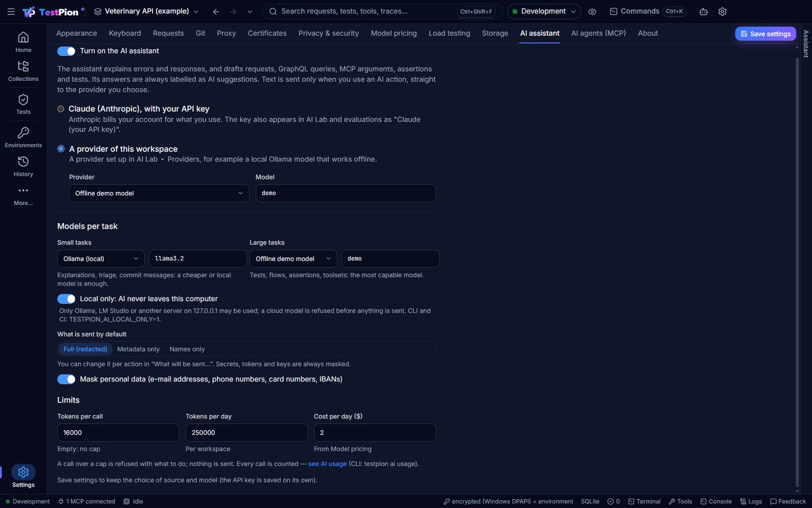
Task: Open Large tasks provider dropdown
Action: (293, 259)
